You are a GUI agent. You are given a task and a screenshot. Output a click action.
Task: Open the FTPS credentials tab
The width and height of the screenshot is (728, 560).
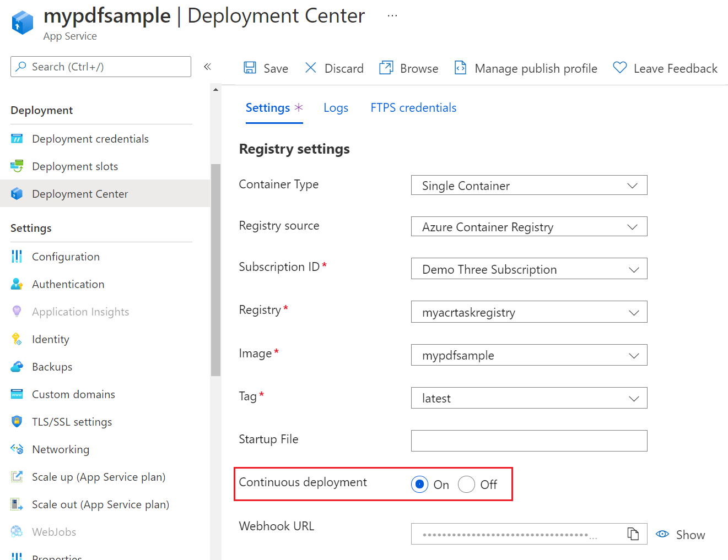pyautogui.click(x=413, y=108)
